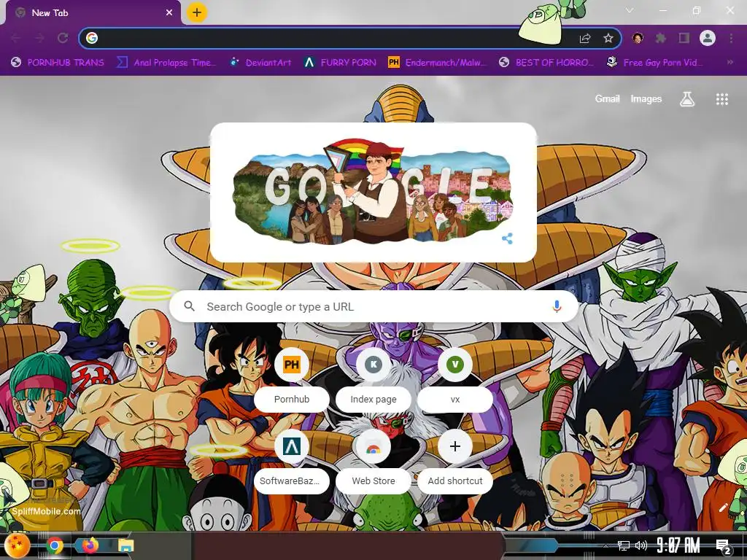
Task: Open the tab search chevron in title bar
Action: [630, 10]
